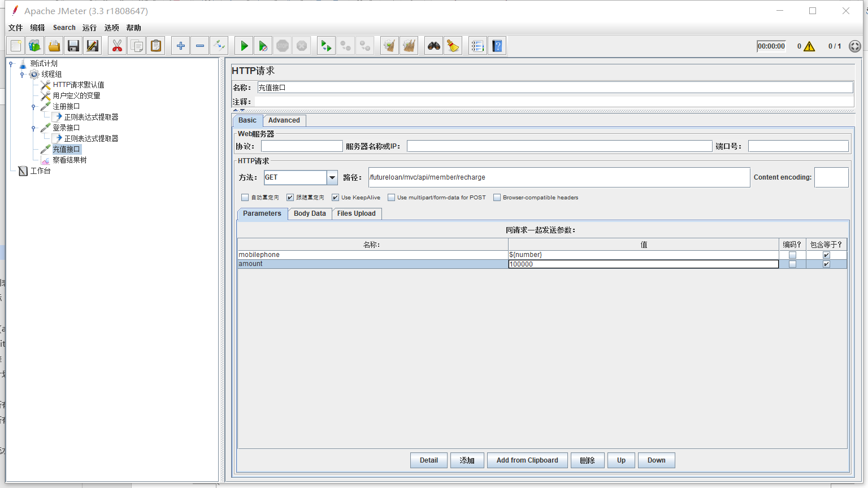Click the Copy toolbar icon
This screenshot has width=868, height=488.
(x=136, y=46)
